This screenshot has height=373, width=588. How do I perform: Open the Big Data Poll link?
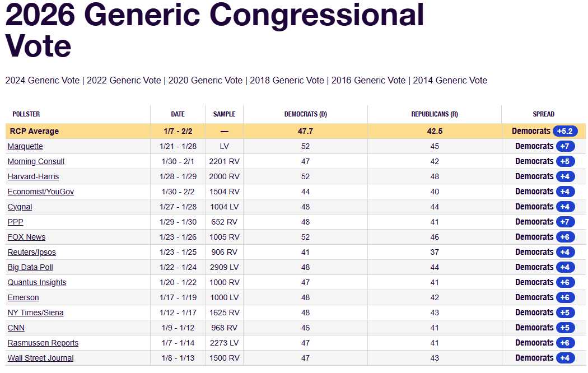[30, 267]
